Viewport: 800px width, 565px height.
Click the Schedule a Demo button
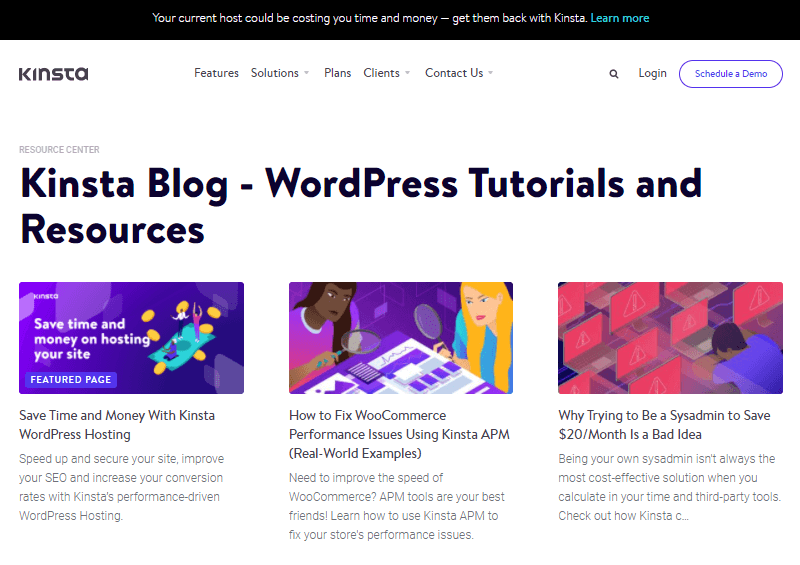coord(731,74)
